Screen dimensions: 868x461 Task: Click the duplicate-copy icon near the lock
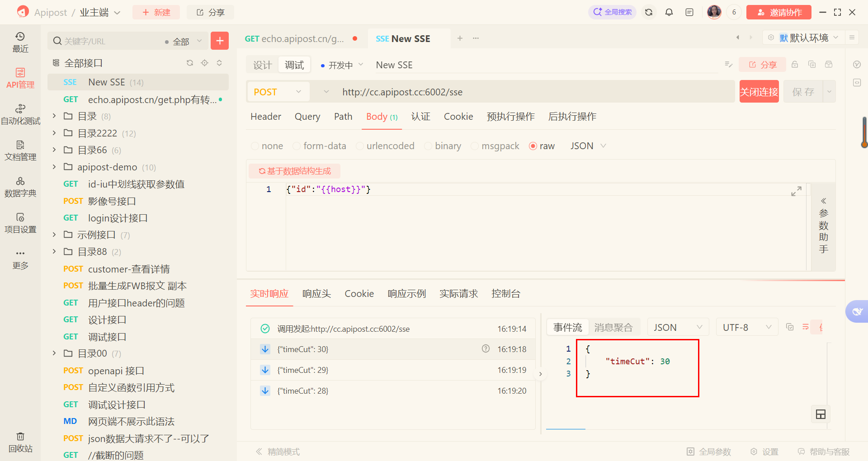tap(812, 65)
